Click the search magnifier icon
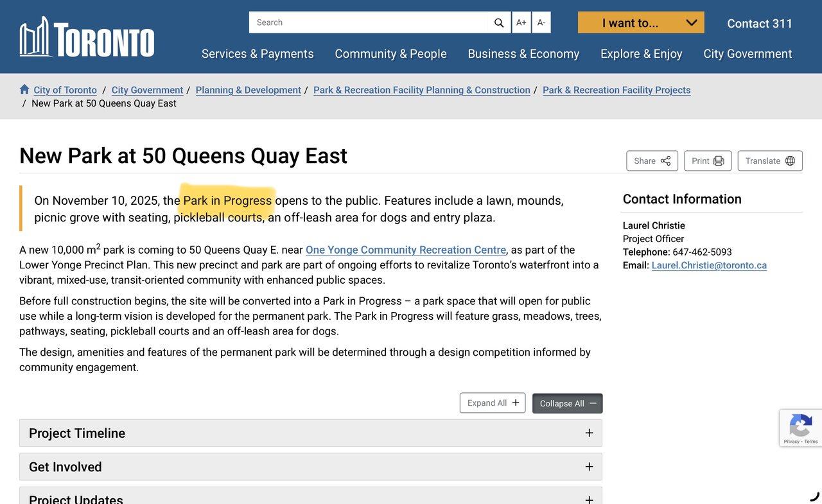This screenshot has width=822, height=504. [x=499, y=22]
